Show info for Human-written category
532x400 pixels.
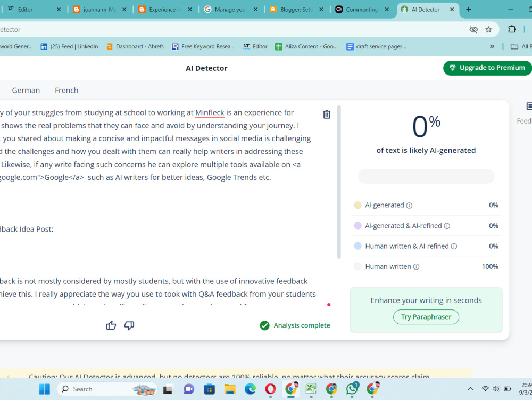tap(417, 267)
